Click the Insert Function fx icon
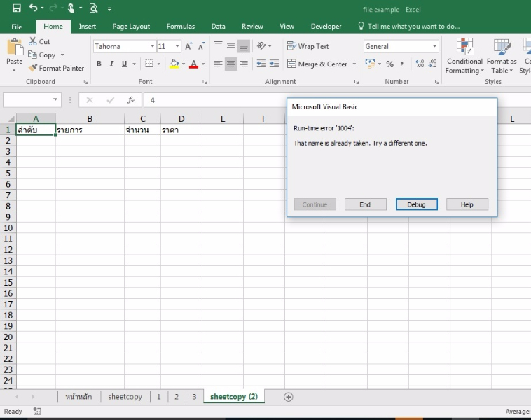Screen dimensions: 531x420 click(130, 100)
